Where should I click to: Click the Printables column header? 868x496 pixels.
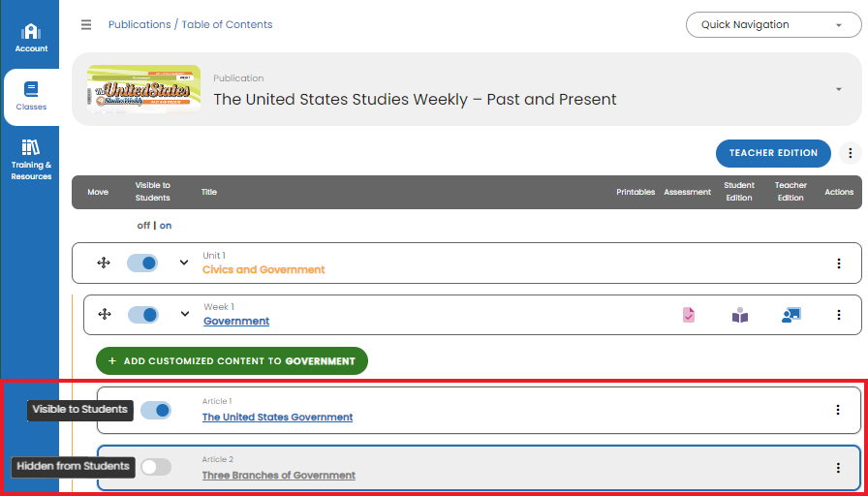tap(635, 192)
